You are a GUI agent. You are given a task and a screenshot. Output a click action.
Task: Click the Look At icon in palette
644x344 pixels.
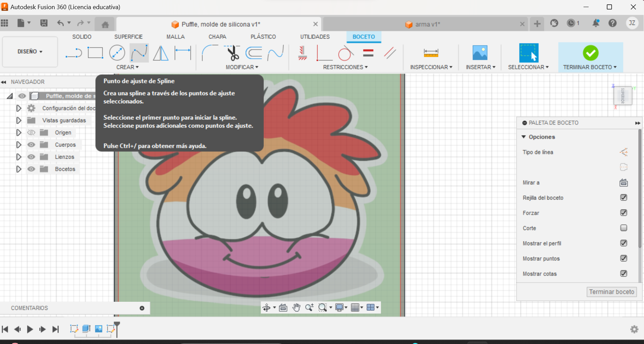(x=624, y=183)
